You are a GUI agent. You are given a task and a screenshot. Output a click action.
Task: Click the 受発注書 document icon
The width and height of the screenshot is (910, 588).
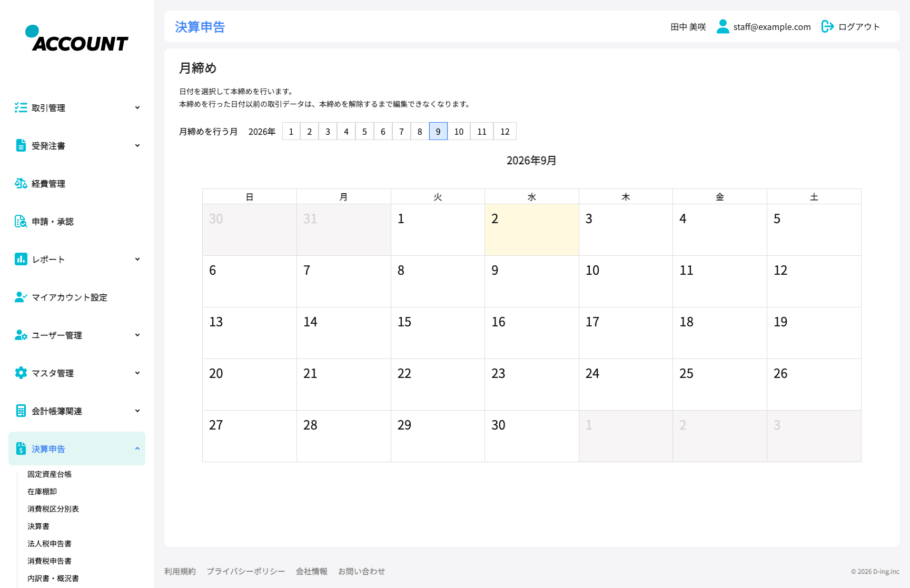point(21,146)
